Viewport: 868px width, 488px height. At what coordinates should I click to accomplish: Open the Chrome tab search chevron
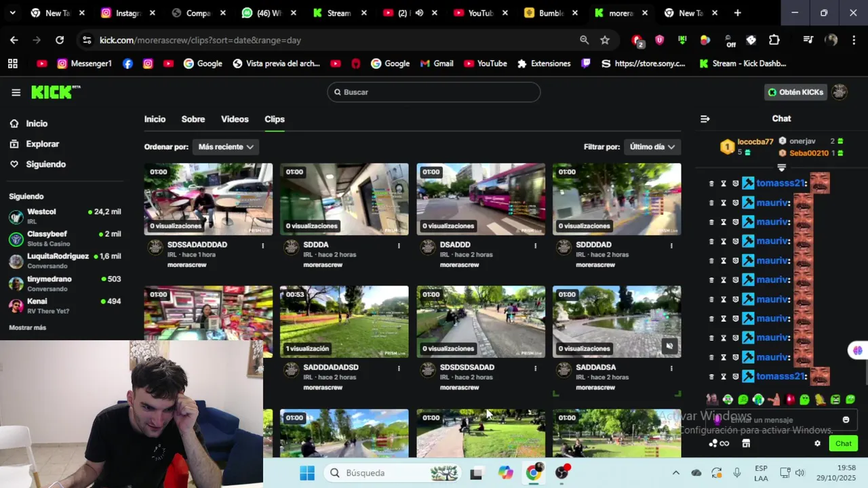point(12,13)
